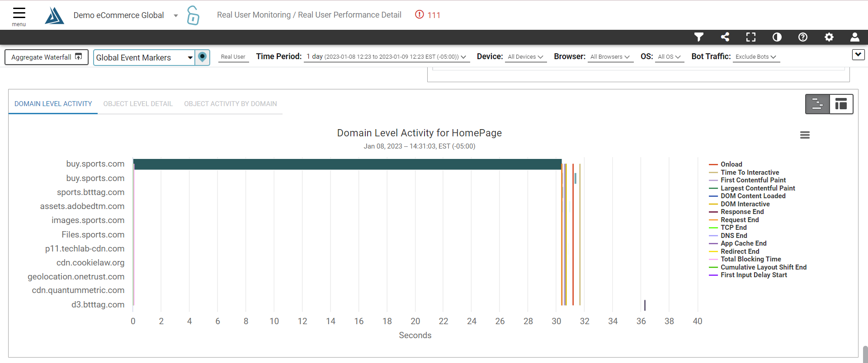
Task: Click the geolocation.onetrust.com domain label
Action: click(76, 277)
